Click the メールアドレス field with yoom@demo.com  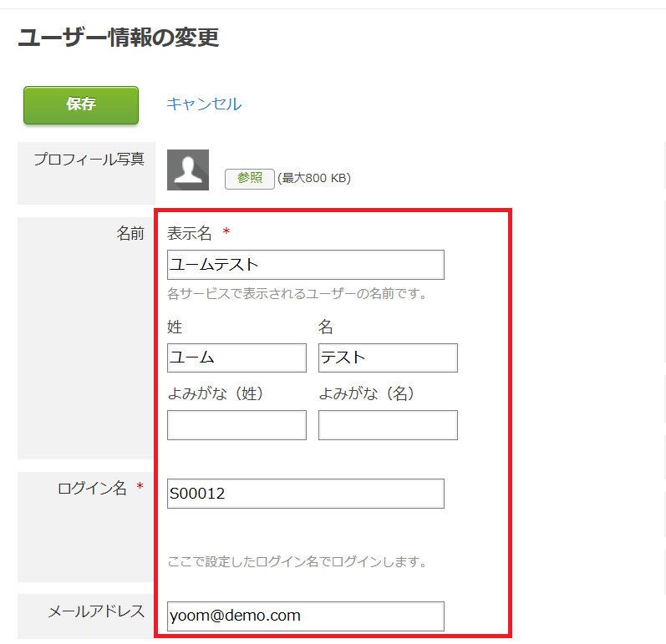tap(305, 616)
